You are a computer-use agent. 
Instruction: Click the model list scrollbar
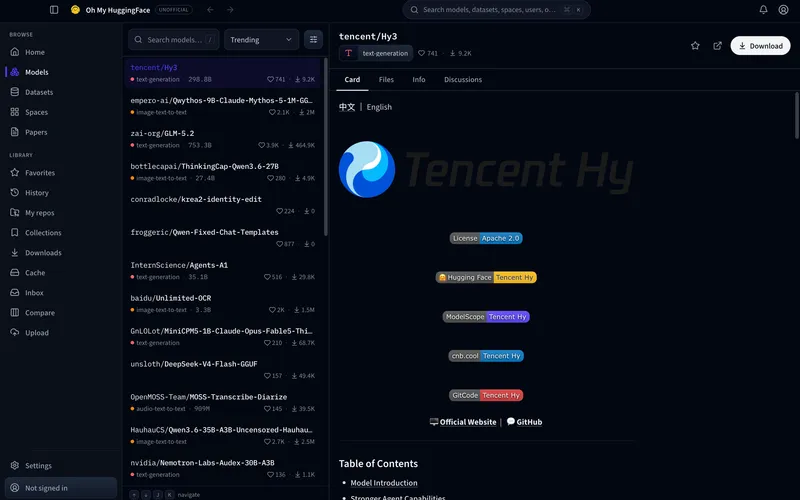(x=326, y=146)
